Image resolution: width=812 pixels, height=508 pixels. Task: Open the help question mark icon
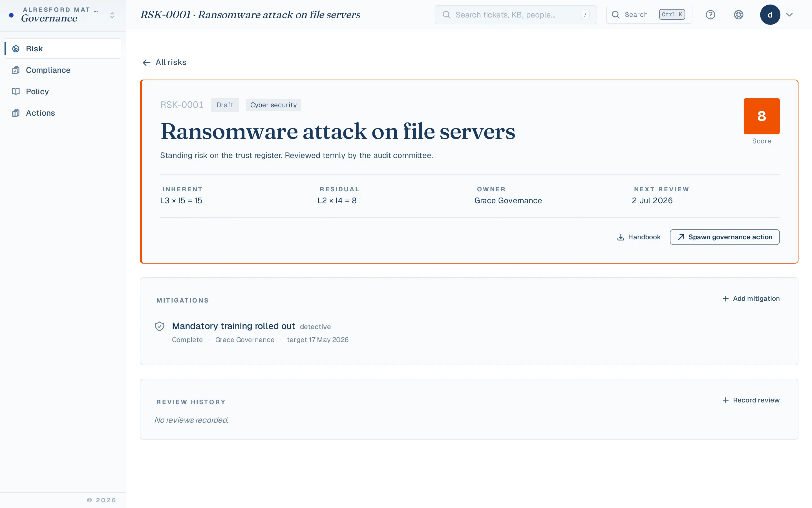coord(710,15)
